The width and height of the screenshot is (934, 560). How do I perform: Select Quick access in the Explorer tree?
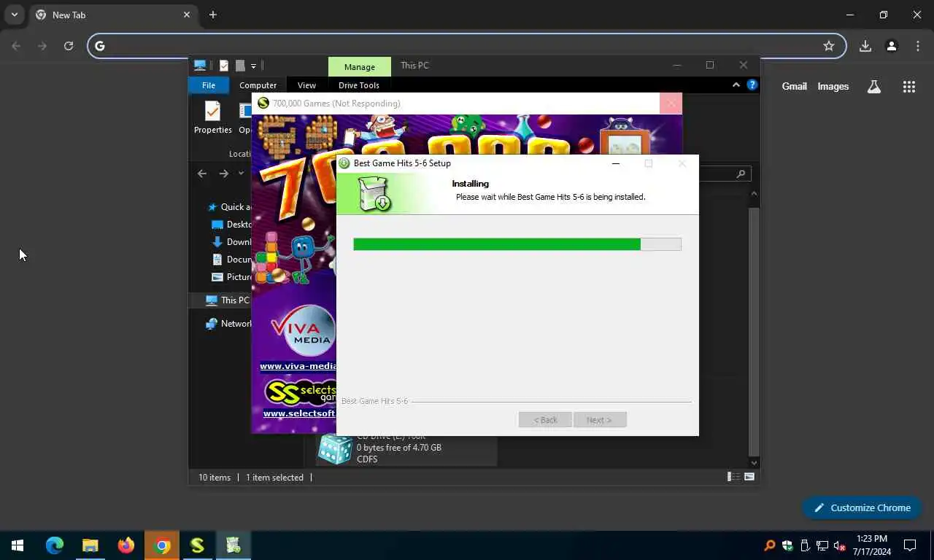pos(229,207)
